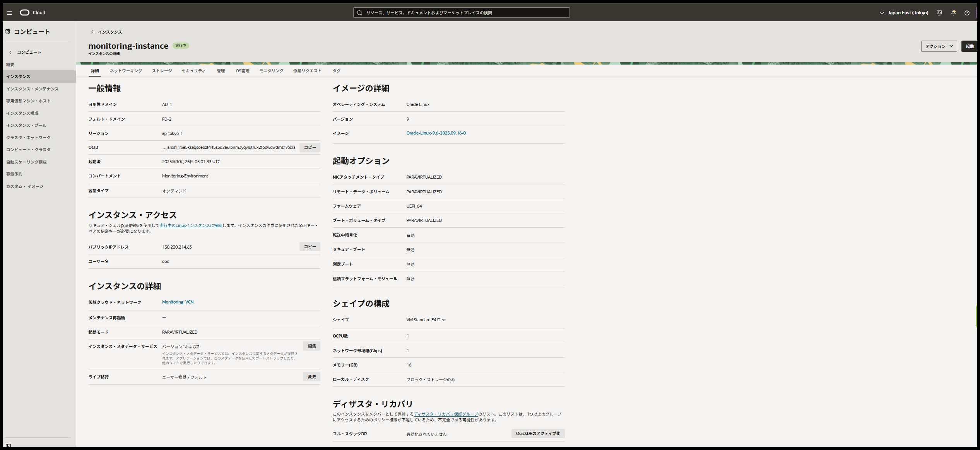Open the アクション dropdown button
This screenshot has height=450, width=980.
coord(939,46)
